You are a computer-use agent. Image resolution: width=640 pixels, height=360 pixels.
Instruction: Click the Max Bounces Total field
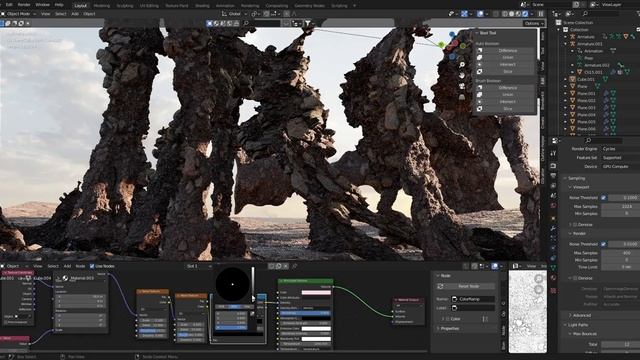coord(621,344)
